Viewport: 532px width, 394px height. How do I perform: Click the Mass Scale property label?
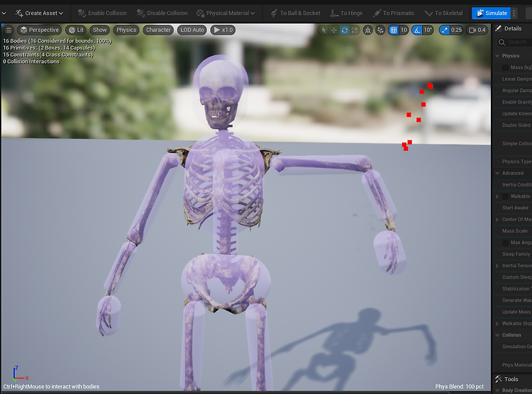515,231
